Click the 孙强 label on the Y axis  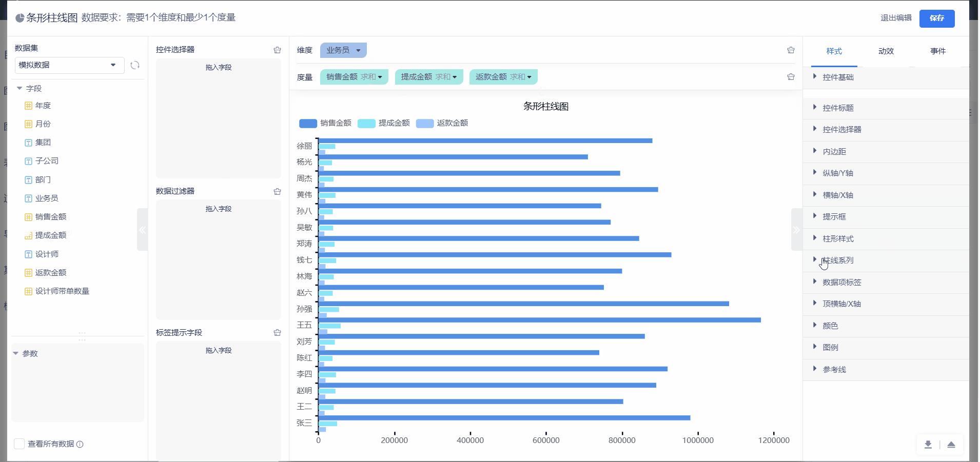pyautogui.click(x=304, y=309)
